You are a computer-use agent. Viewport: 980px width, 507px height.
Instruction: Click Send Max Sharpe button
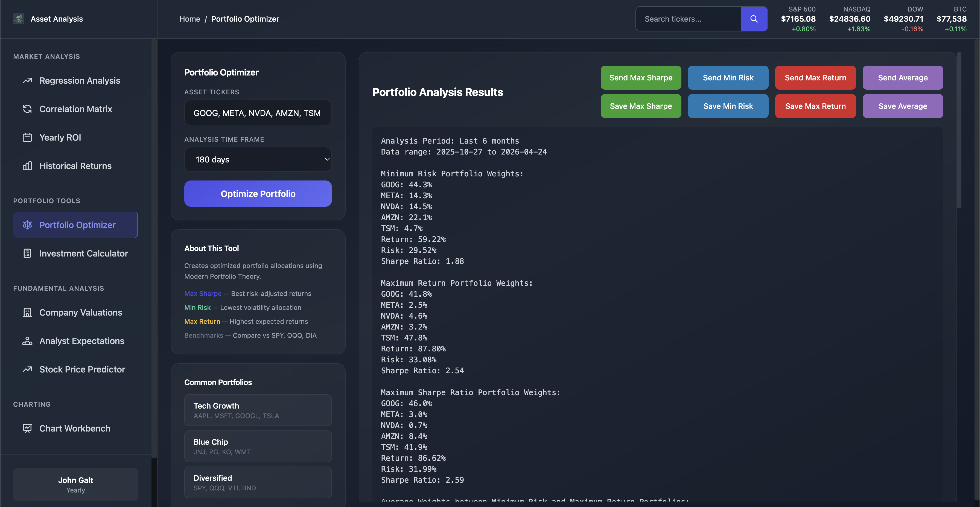pos(641,78)
